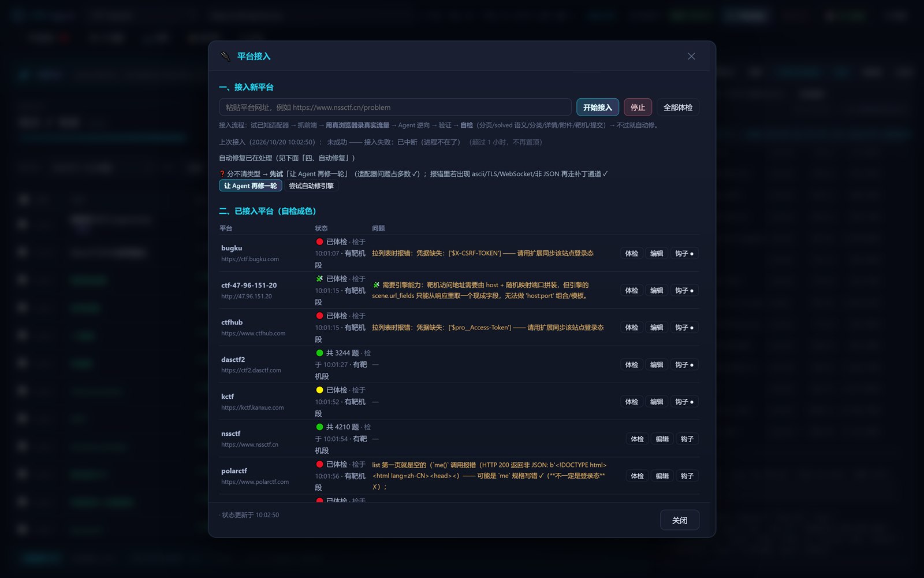
Task: Edit the ctf-47-96-151-20 platform
Action: pos(657,290)
